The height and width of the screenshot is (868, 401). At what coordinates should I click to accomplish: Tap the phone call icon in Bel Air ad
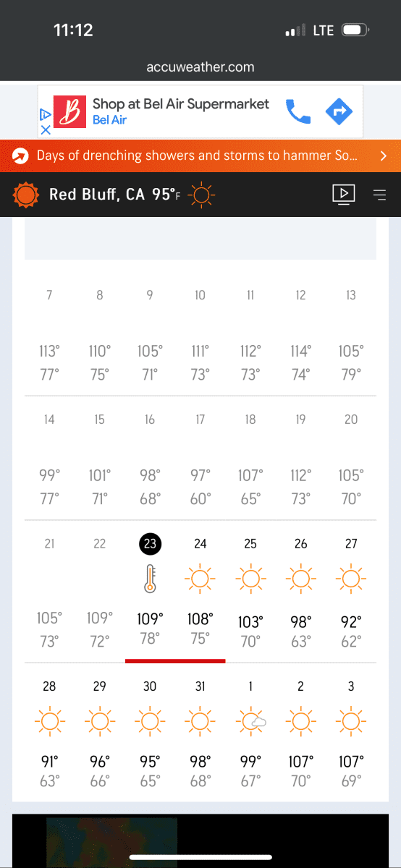[298, 111]
